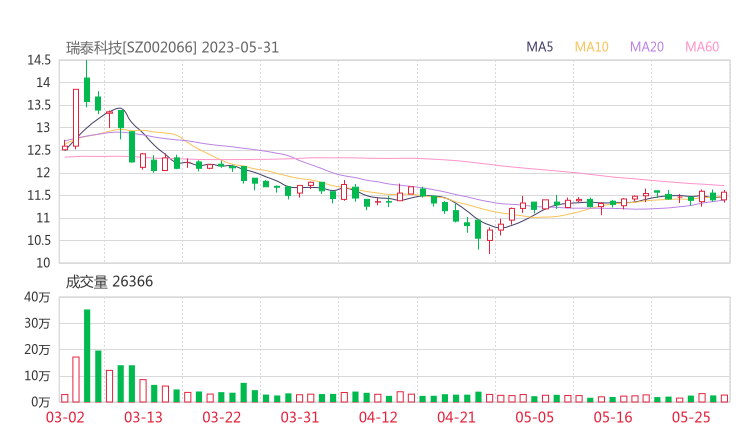
Task: Click the 40万 volume axis label
Action: coord(37,297)
